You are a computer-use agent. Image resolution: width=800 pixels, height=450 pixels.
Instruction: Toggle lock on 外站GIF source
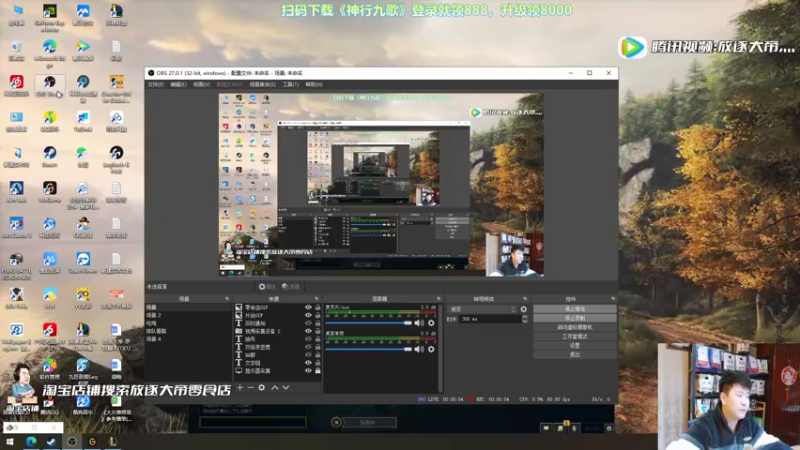(317, 315)
